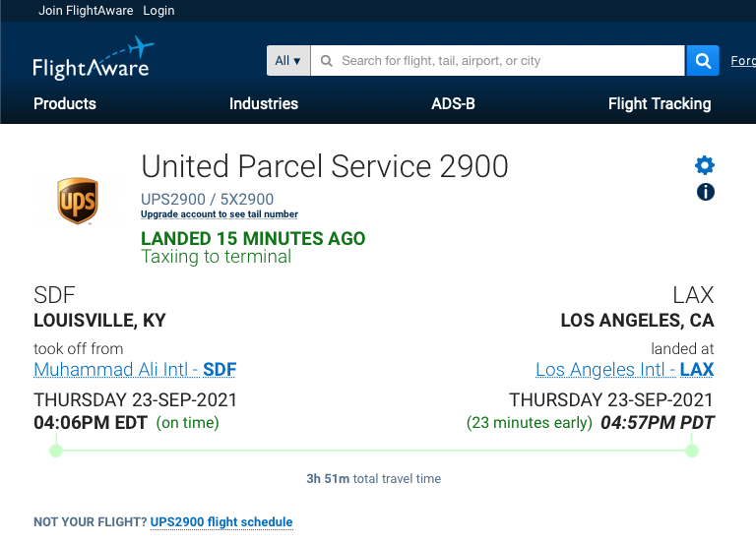Open Los Angeles Intl - LAX airport link
Screen dimensions: 756x544
[625, 370]
